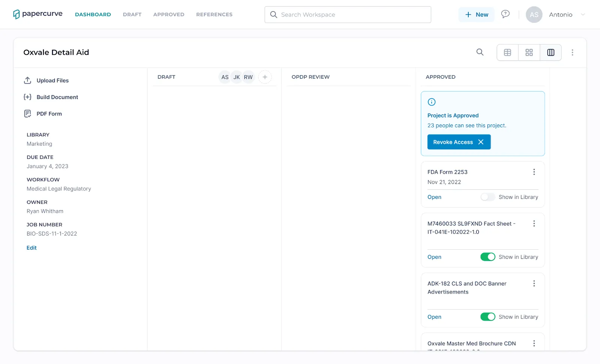Open project options three-dot menu
This screenshot has height=364, width=600.
tap(572, 52)
